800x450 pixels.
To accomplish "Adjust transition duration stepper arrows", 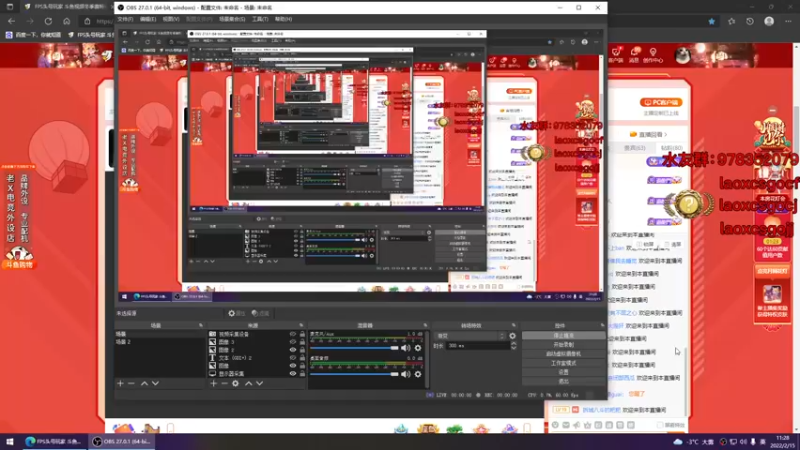I will pos(513,345).
